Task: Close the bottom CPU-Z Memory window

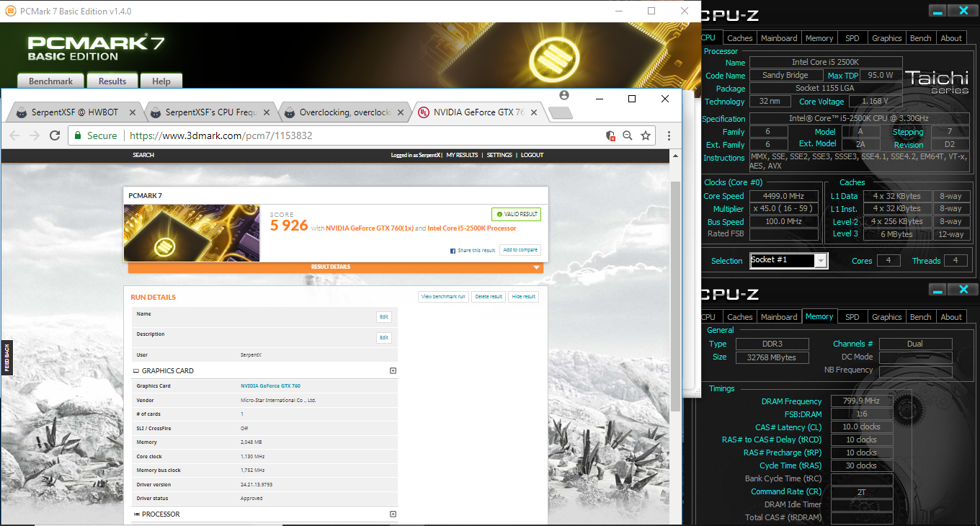Action: [x=963, y=290]
